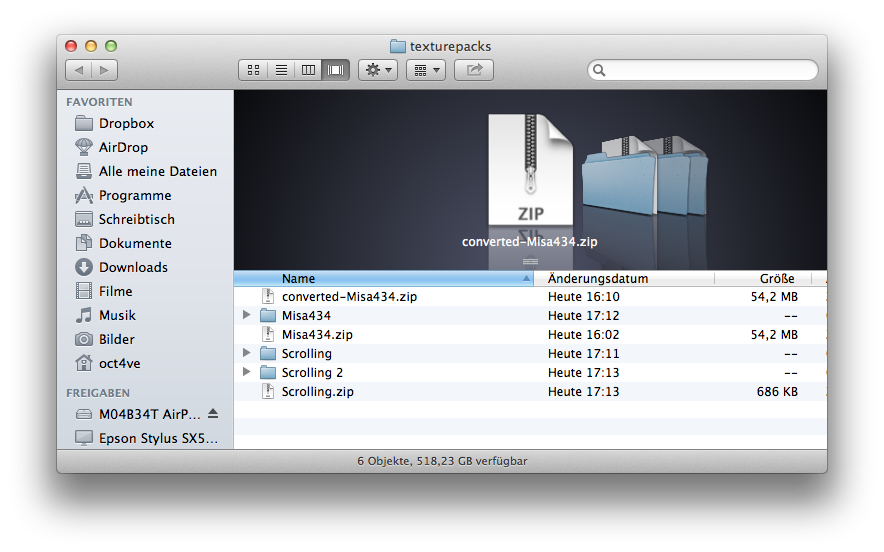Grab the Cover Flow resize handle
Screen dimensions: 884x552
pyautogui.click(x=530, y=261)
